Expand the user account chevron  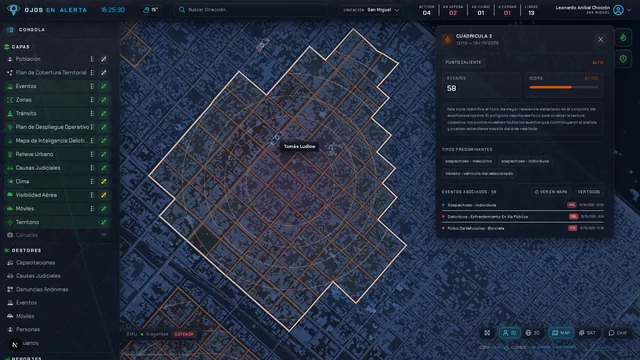click(x=629, y=10)
